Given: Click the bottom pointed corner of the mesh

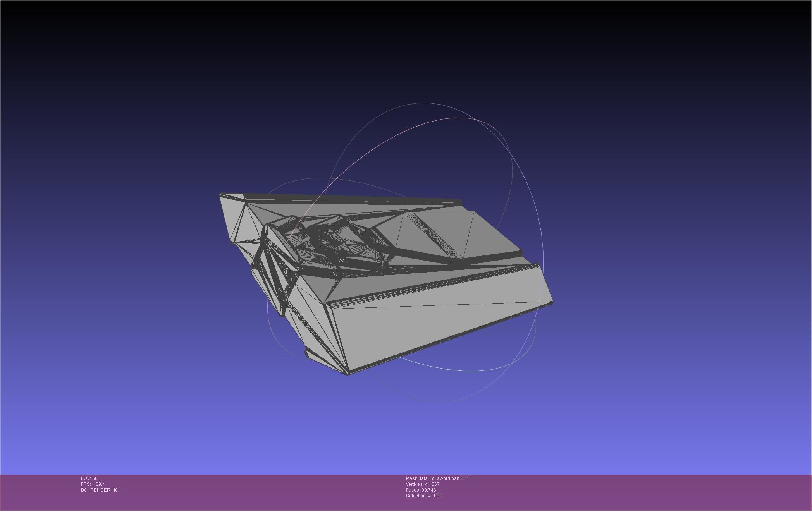Looking at the screenshot, I should point(348,374).
